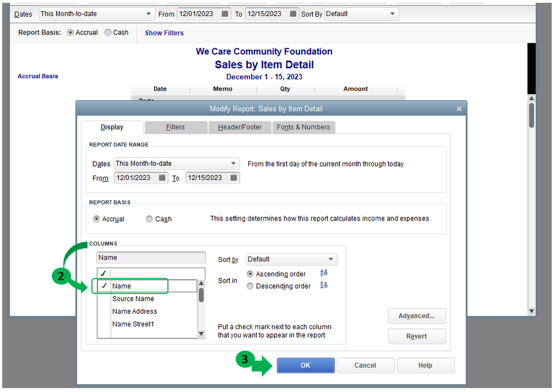Close the Modify Report dialog
The width and height of the screenshot is (555, 392).
pyautogui.click(x=459, y=109)
